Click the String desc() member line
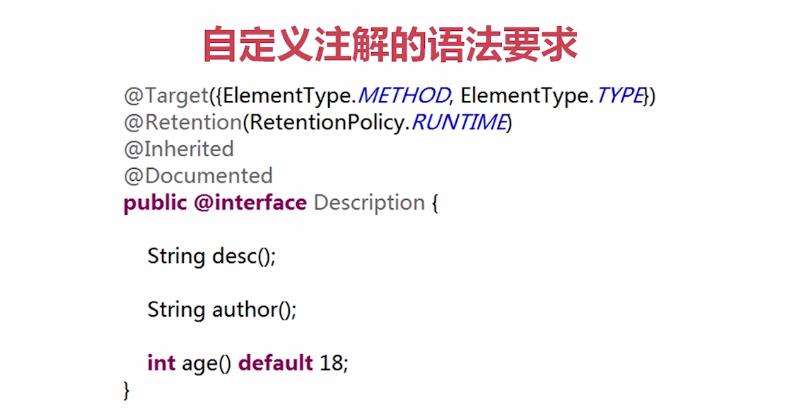Screen dimensions: 795x415 211,256
